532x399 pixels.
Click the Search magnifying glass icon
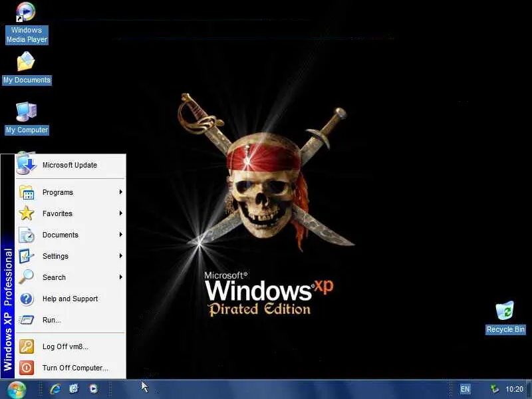click(26, 277)
